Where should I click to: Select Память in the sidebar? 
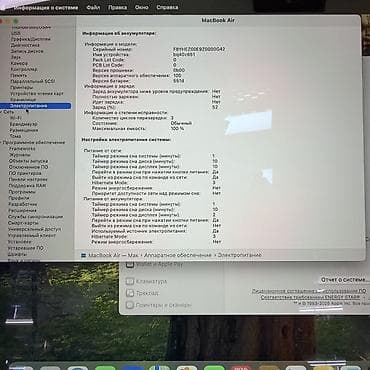pyautogui.click(x=19, y=75)
